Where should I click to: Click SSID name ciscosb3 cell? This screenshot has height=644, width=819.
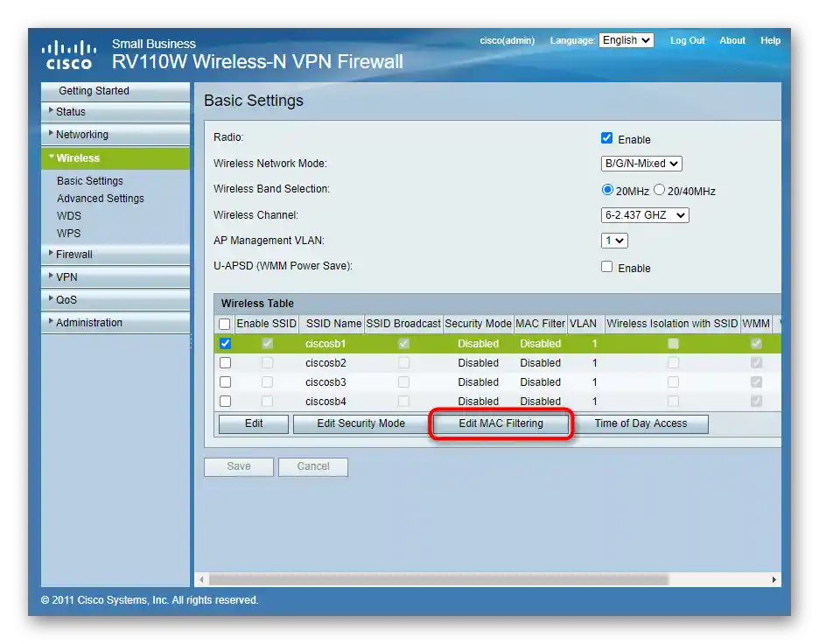(x=325, y=382)
